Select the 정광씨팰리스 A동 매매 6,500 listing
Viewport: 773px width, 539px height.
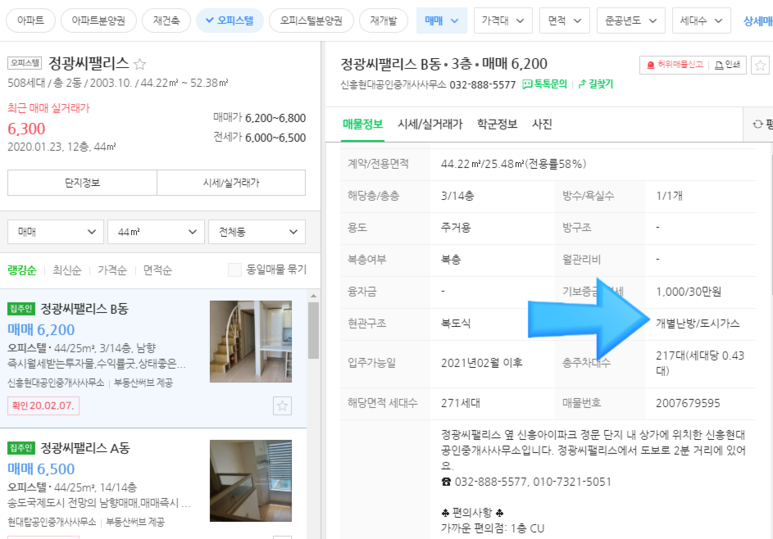pos(153,484)
